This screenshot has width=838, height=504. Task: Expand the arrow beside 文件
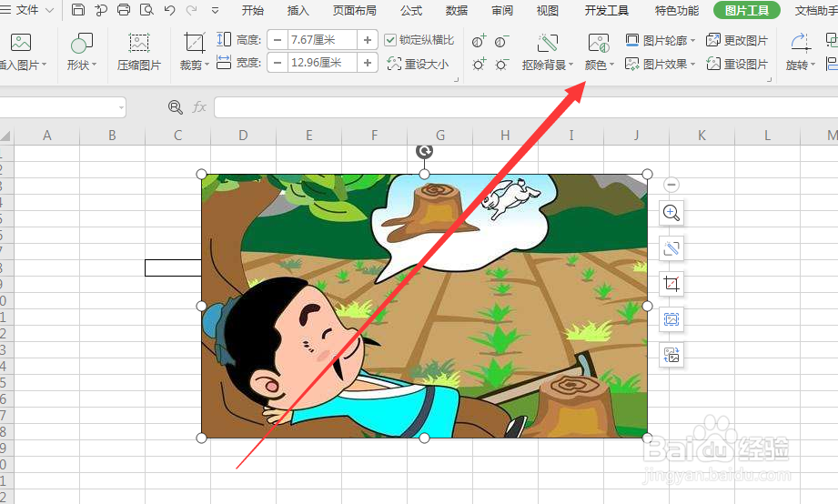point(50,10)
